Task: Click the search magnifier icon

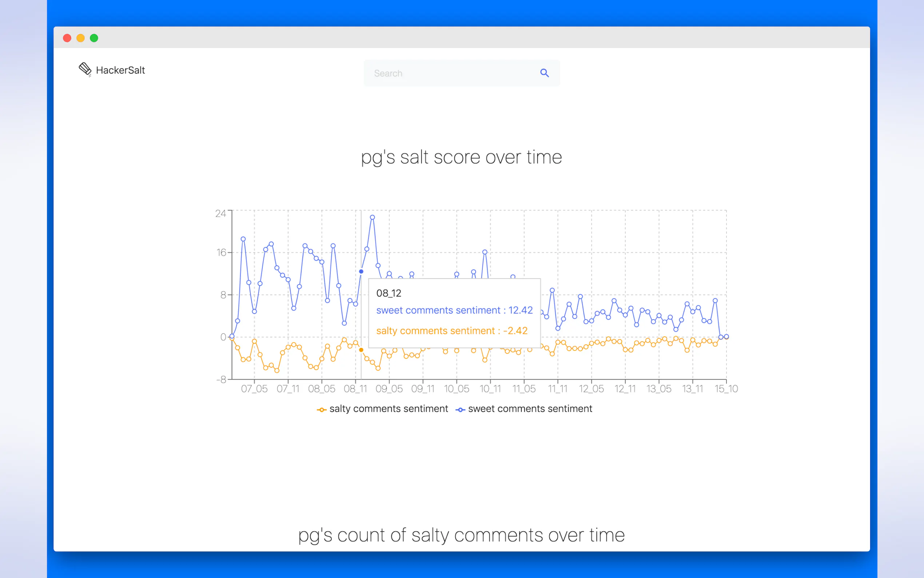Action: tap(544, 73)
